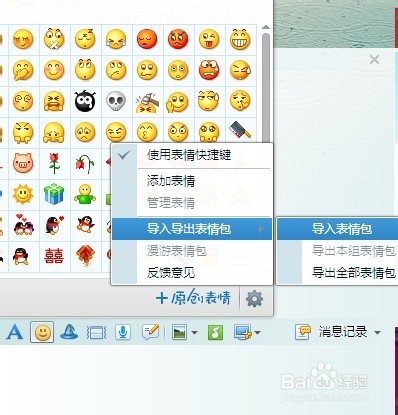Insert the sleeping Z emoticon

[85, 40]
